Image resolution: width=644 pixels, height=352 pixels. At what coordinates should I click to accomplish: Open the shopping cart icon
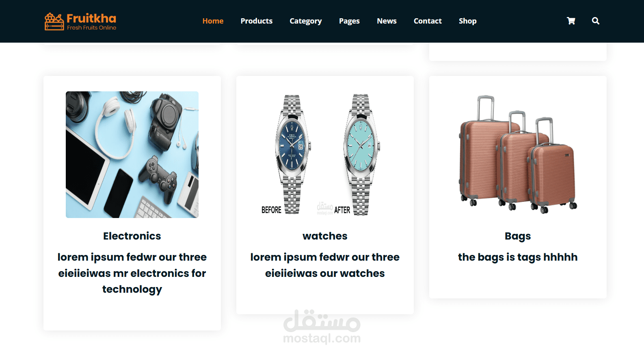point(571,21)
